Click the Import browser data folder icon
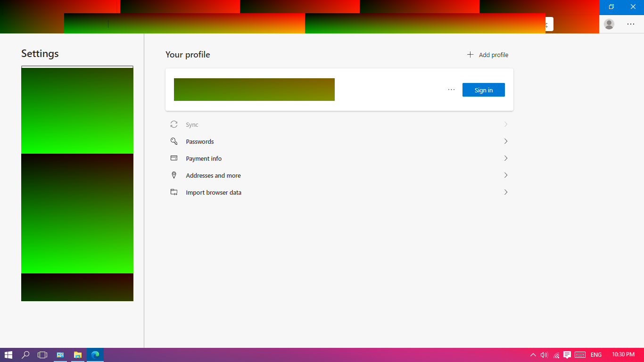The width and height of the screenshot is (644, 362). pyautogui.click(x=174, y=192)
